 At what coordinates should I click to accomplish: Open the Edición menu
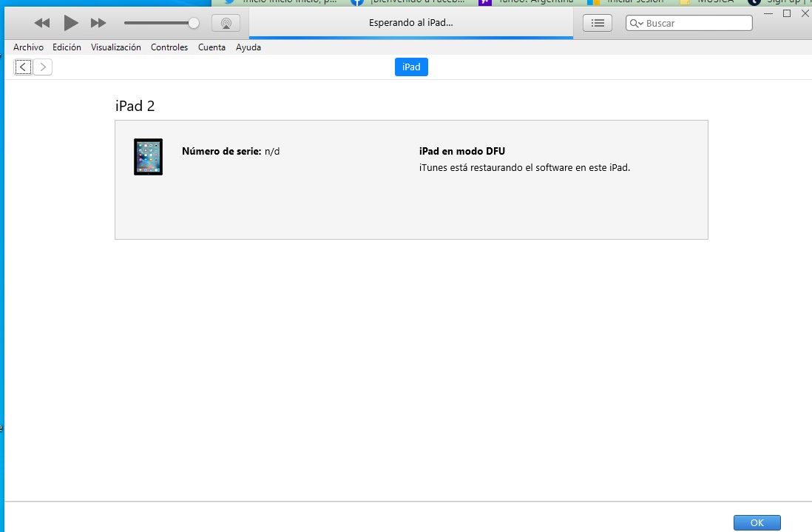tap(67, 47)
